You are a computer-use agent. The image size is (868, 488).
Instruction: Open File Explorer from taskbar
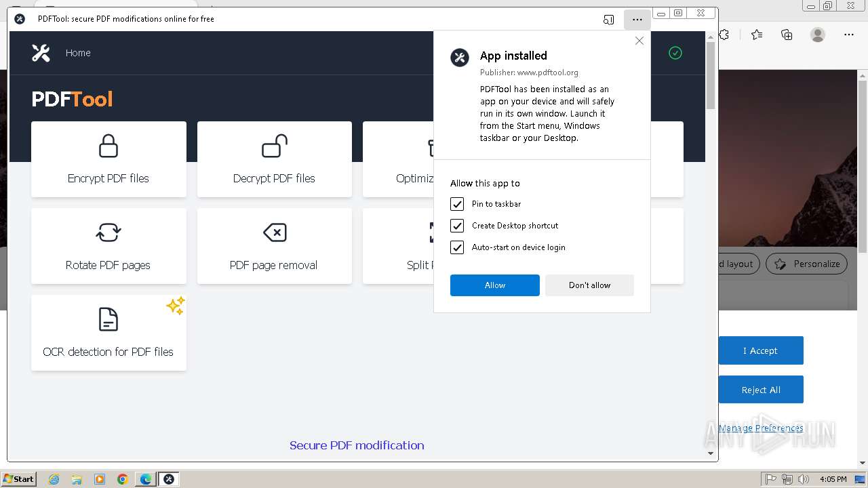[x=77, y=479]
